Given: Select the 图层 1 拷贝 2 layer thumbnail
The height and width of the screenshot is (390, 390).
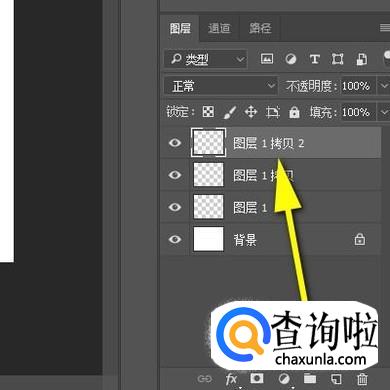Looking at the screenshot, I should (x=208, y=143).
